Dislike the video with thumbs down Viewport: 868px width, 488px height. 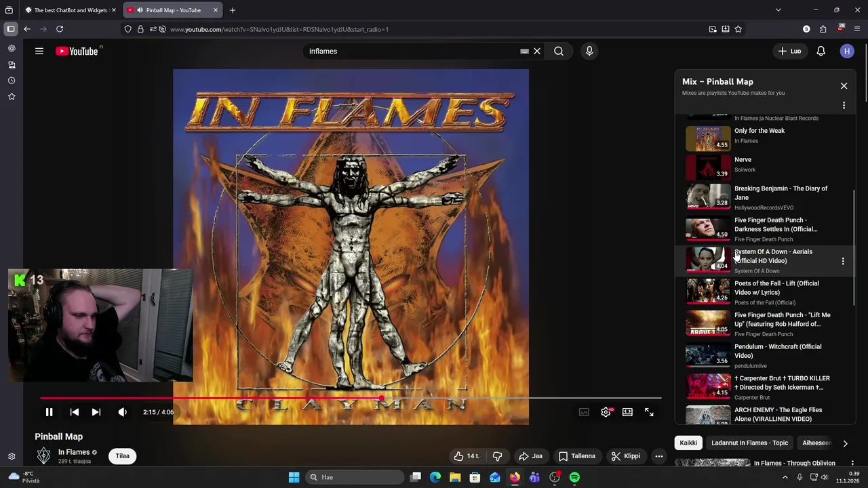coord(497,456)
